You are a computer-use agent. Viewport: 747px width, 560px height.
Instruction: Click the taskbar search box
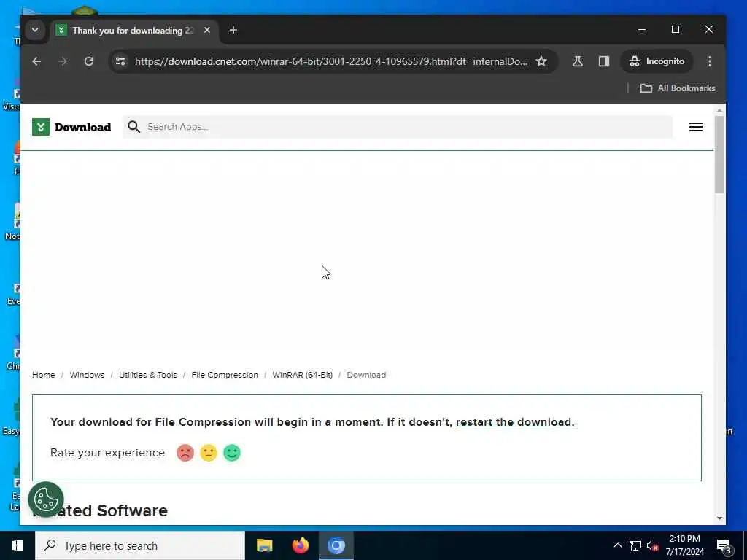[x=140, y=545]
